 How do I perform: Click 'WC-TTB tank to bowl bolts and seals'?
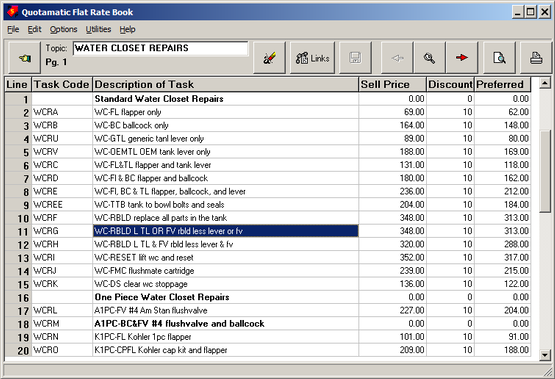click(x=226, y=205)
